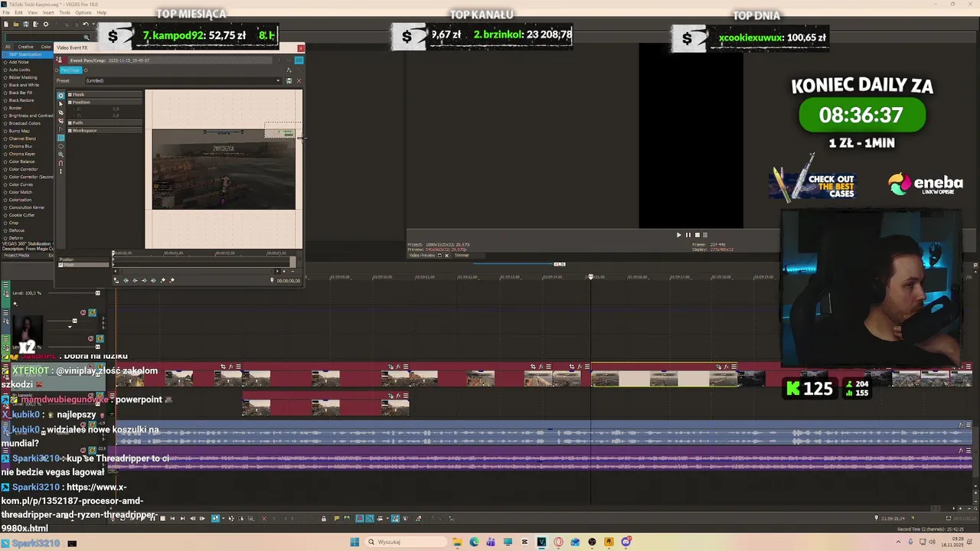Open File Explorer from taskbar

click(x=457, y=542)
